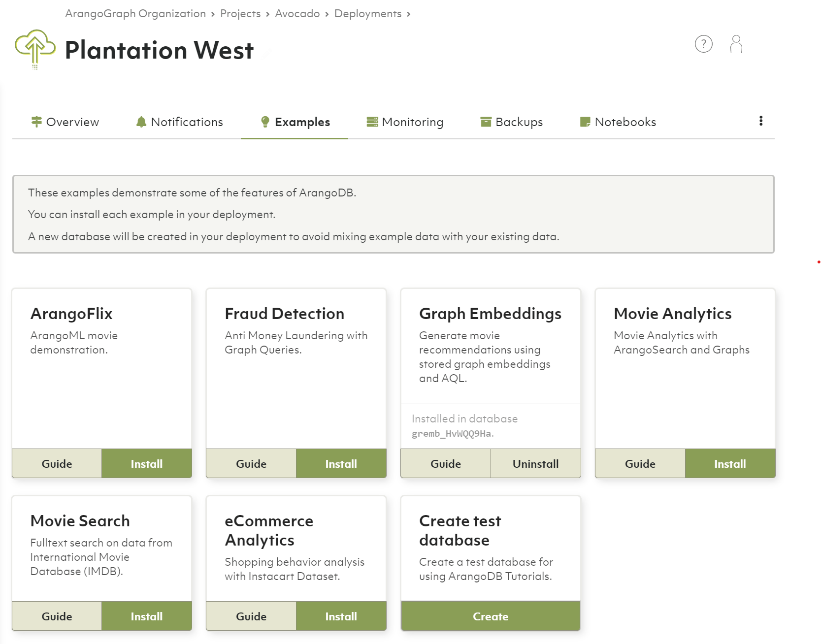Click the Movie Search card title

[x=80, y=521]
